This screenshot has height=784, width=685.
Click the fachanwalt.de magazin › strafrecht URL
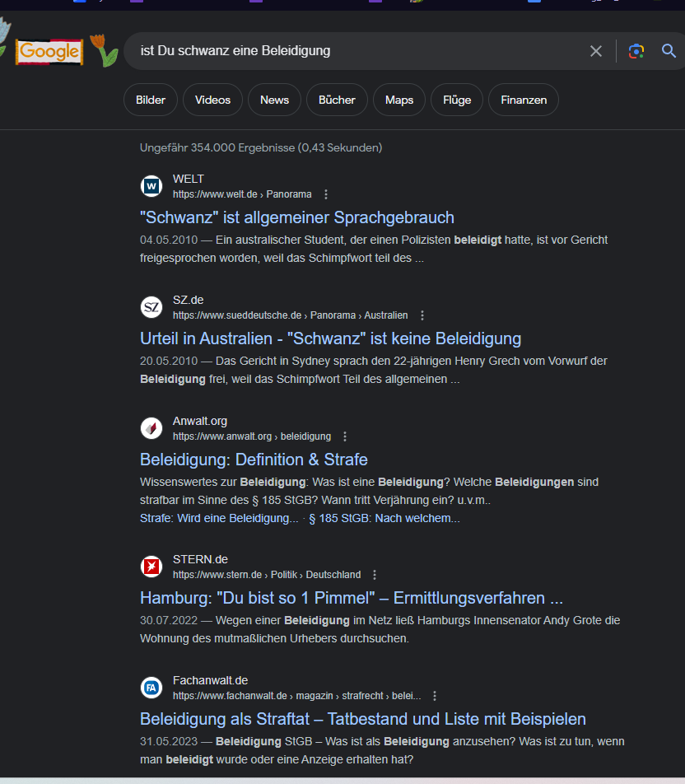[x=296, y=696]
